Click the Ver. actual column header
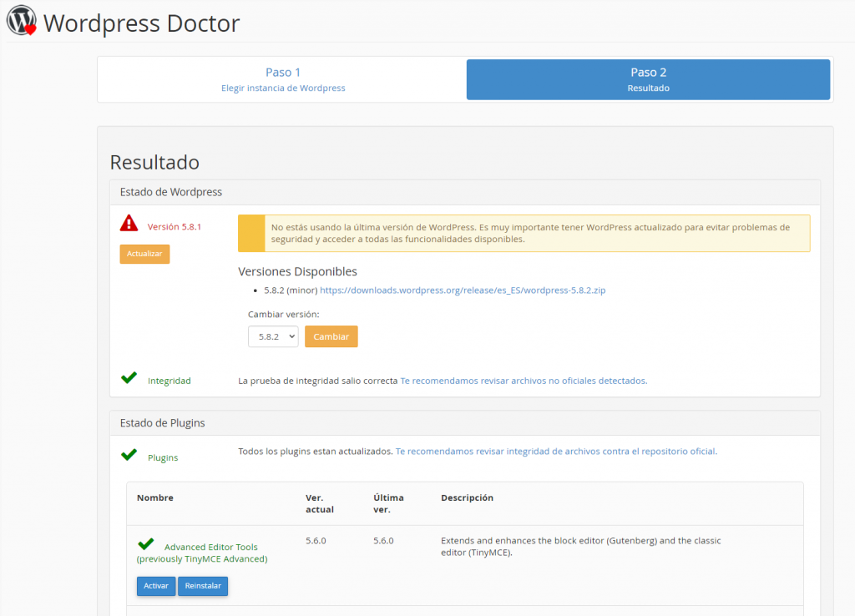 tap(320, 503)
